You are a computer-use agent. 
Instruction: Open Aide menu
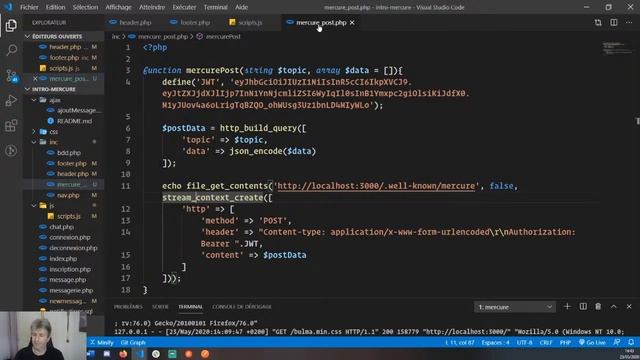click(x=241, y=7)
